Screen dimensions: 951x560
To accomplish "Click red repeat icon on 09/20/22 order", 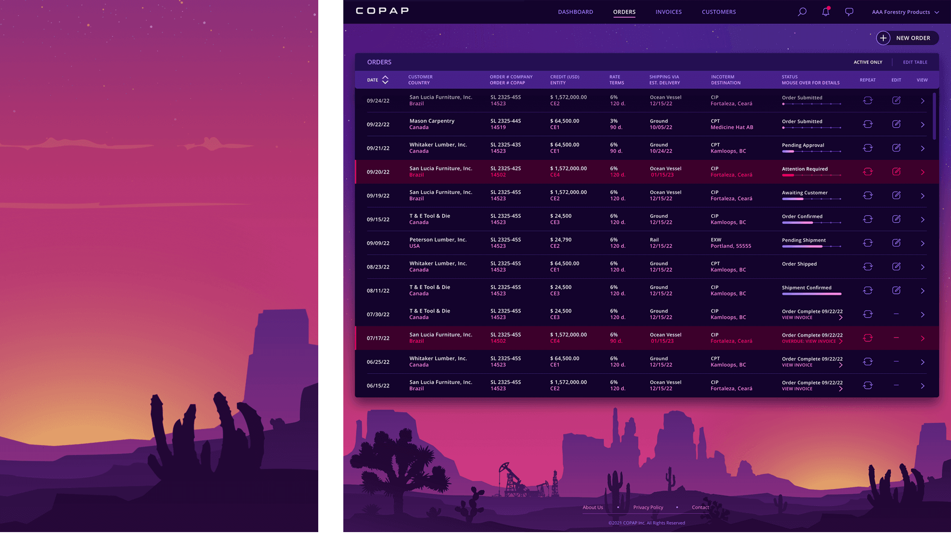I will pos(867,172).
